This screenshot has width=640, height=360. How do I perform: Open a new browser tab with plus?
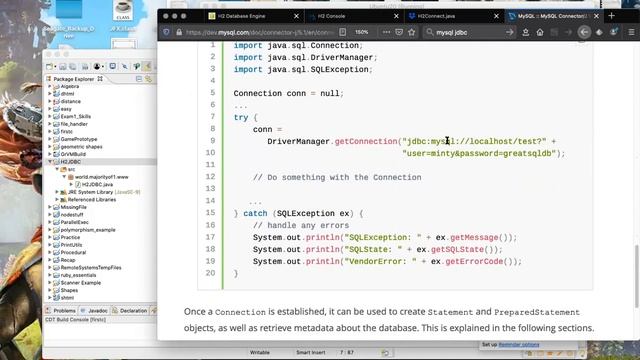tap(611, 16)
